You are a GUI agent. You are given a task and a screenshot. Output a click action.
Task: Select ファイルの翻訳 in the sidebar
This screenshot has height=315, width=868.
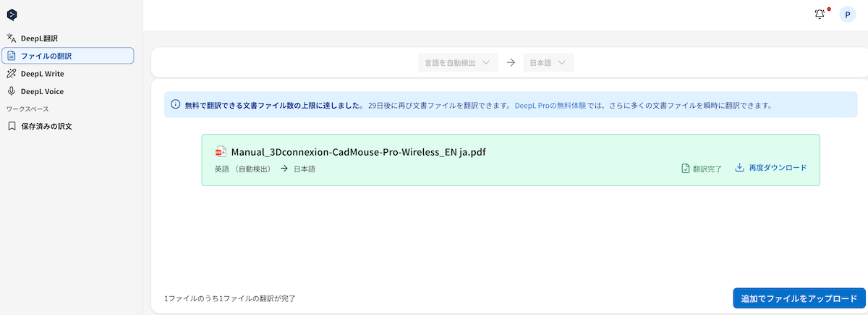tap(68, 56)
